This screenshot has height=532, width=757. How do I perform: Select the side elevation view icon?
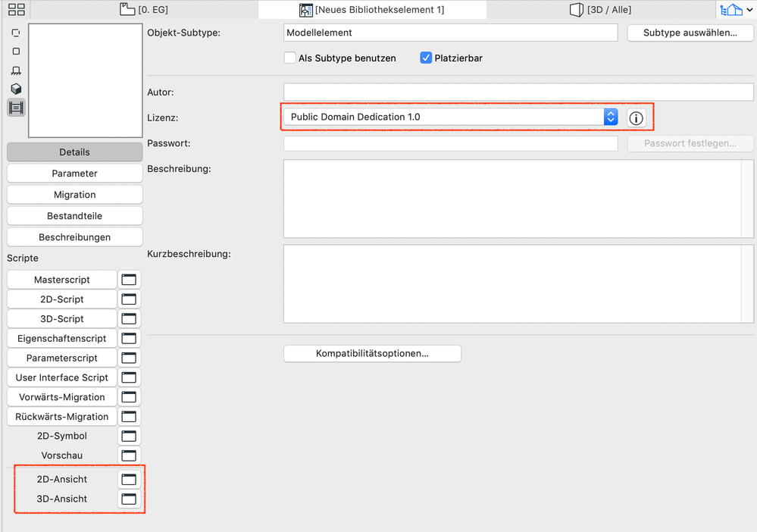point(16,70)
